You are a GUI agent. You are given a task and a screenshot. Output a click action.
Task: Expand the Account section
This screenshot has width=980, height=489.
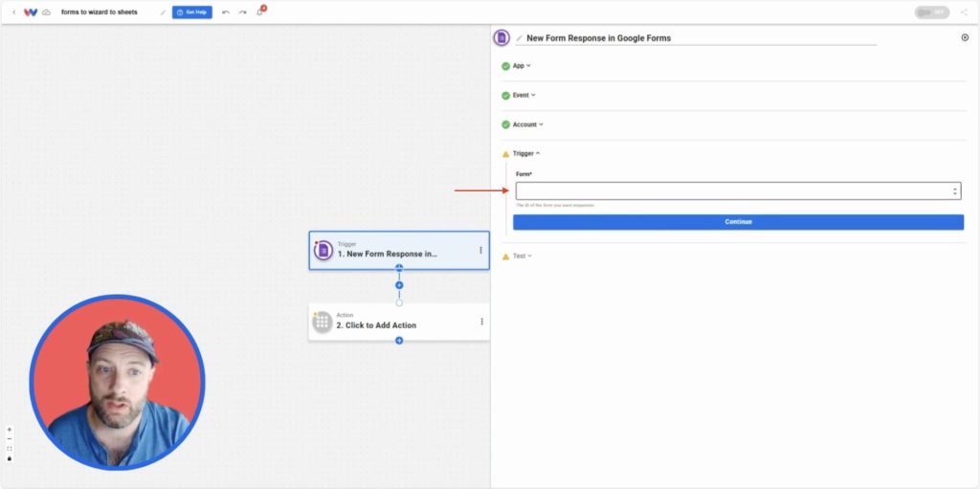click(527, 124)
